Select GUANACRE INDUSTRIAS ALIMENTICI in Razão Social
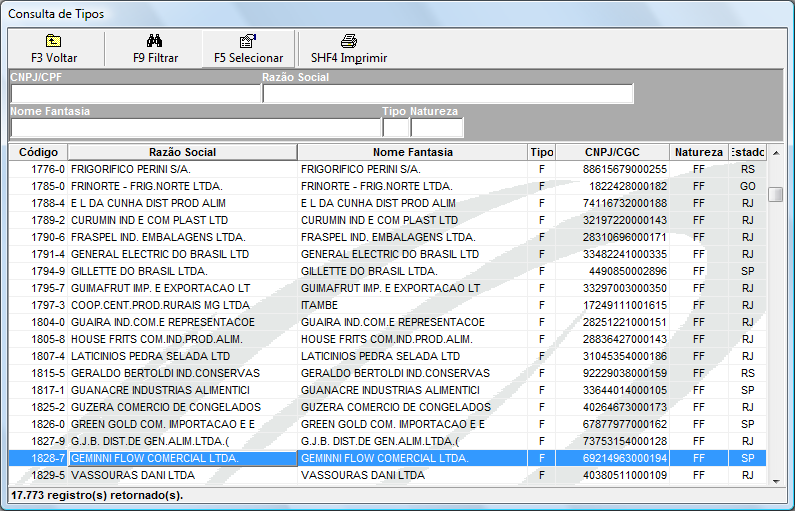This screenshot has width=795, height=511. [183, 390]
